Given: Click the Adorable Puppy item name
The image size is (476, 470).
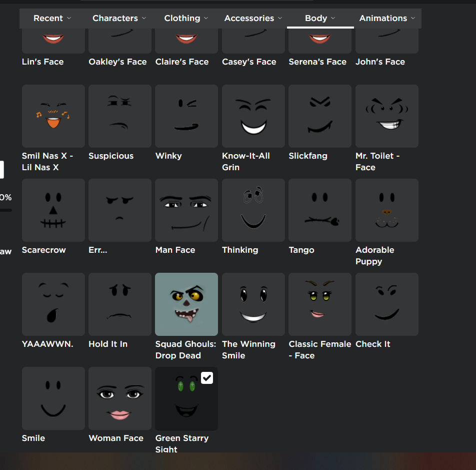Looking at the screenshot, I should [375, 256].
